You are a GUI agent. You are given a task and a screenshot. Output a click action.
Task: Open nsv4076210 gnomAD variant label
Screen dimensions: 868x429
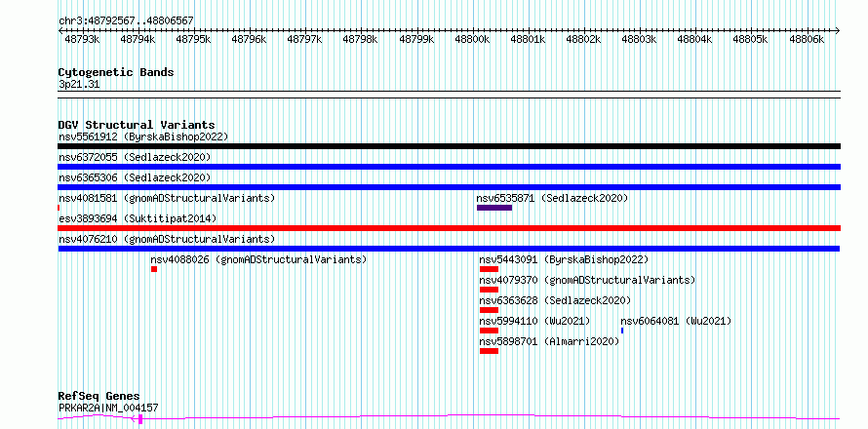(167, 239)
